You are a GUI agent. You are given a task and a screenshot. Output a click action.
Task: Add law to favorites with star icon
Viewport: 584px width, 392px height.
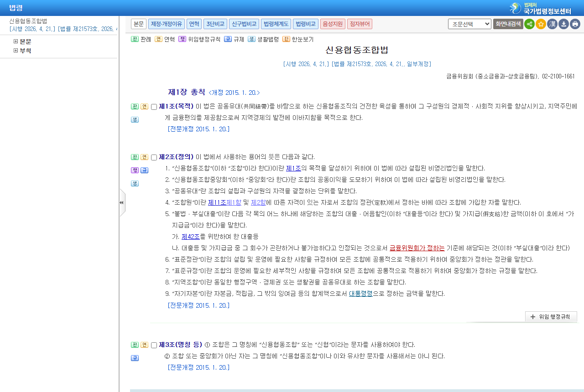(541, 24)
